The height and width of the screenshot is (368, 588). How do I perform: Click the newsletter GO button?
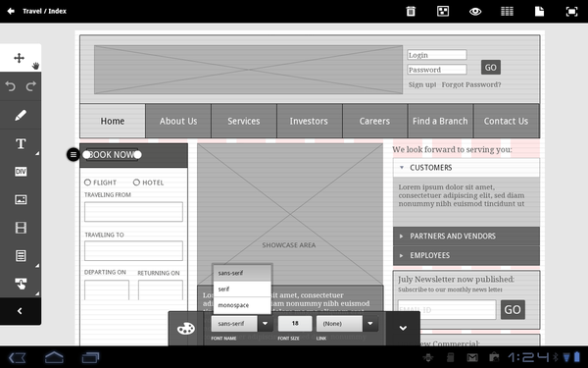pos(513,309)
